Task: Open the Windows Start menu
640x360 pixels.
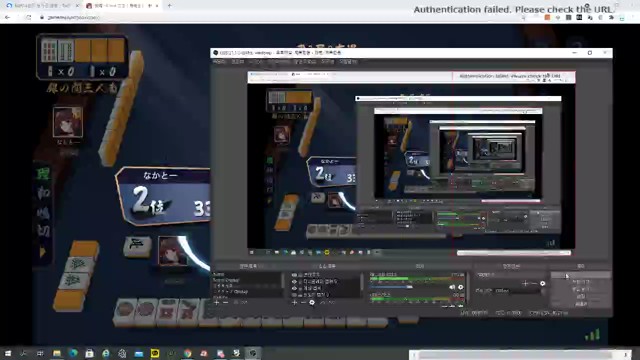Action: [x=8, y=353]
